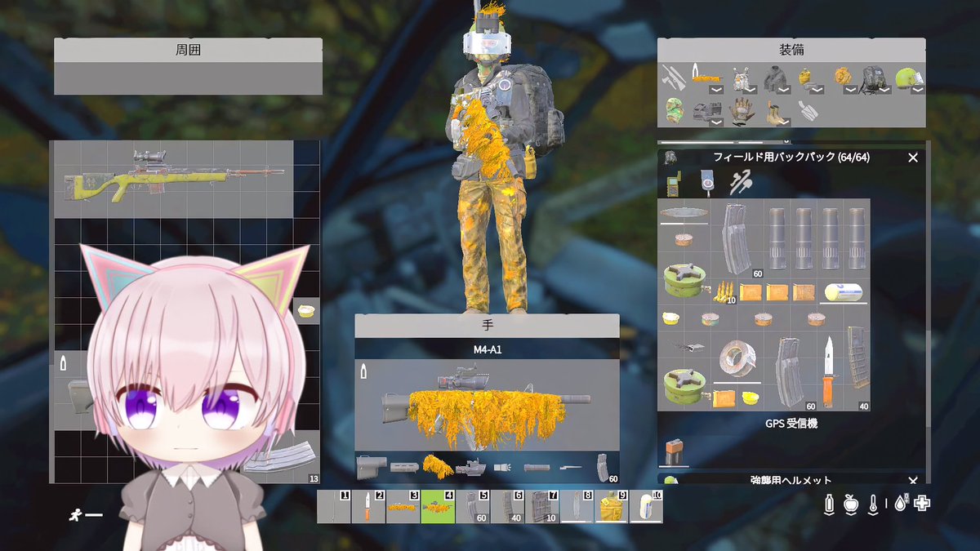The image size is (980, 551).
Task: Click the 手 hands panel header
Action: point(487,326)
